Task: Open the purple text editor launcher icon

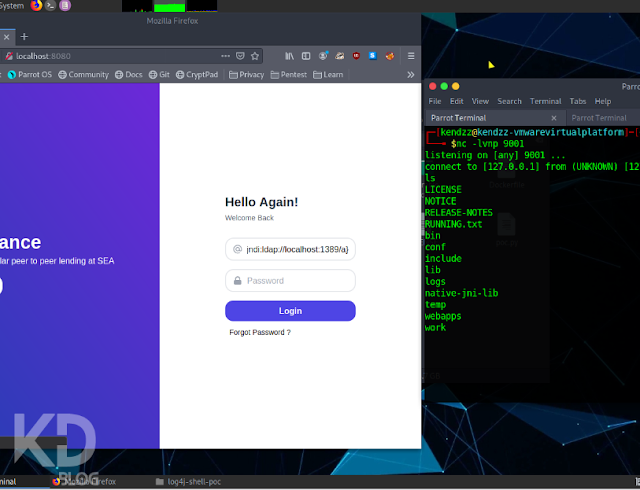Action: tap(65, 5)
